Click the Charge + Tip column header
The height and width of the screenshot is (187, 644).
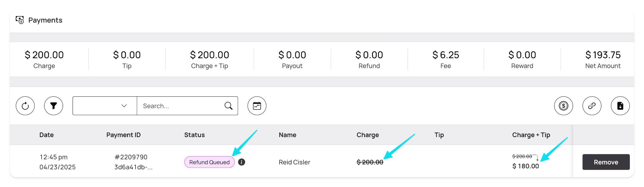(x=531, y=135)
